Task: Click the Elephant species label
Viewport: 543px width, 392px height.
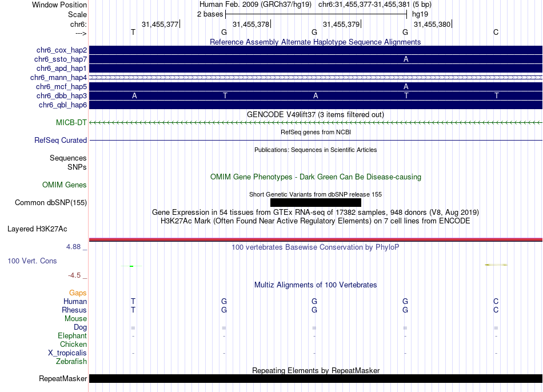Action: pyautogui.click(x=72, y=335)
